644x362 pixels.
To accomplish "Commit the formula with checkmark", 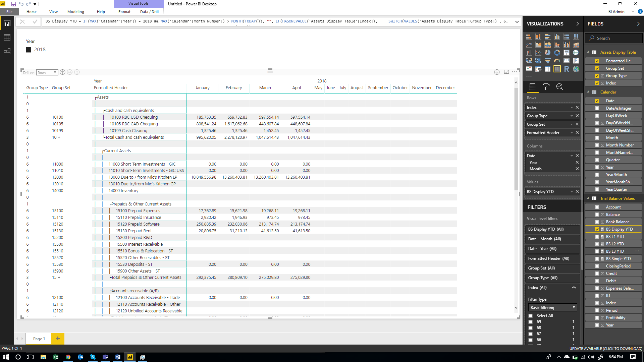I will click(35, 21).
